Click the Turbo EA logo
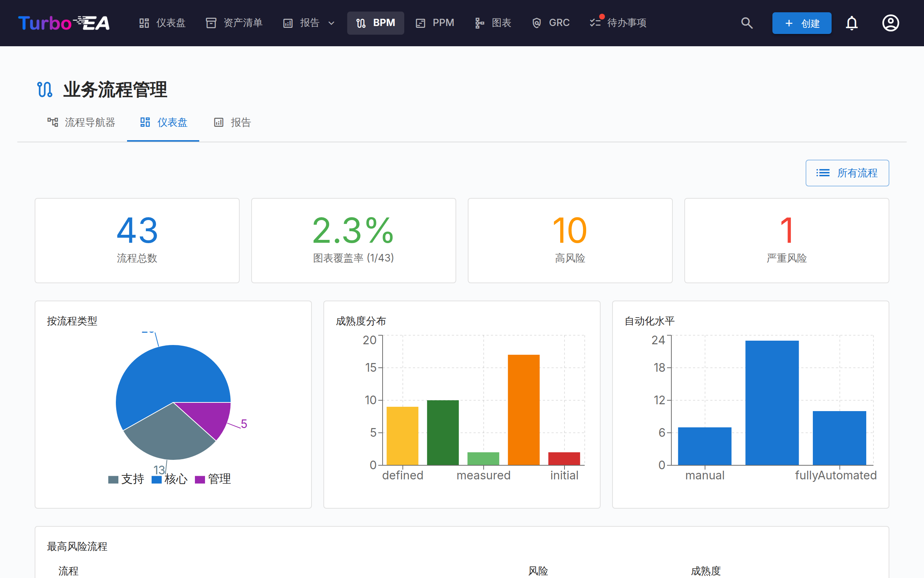Image resolution: width=924 pixels, height=578 pixels. 64,23
